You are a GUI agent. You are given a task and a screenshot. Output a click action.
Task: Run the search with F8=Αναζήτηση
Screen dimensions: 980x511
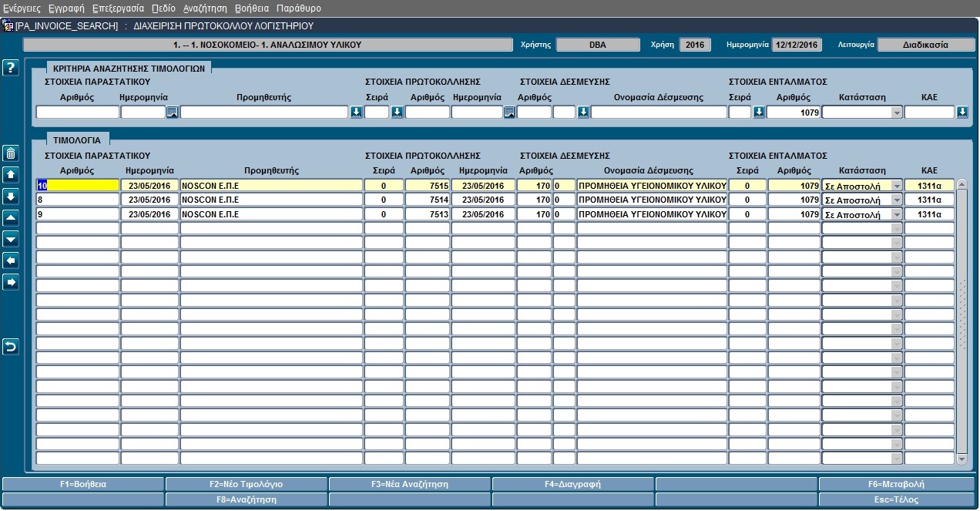[x=247, y=499]
